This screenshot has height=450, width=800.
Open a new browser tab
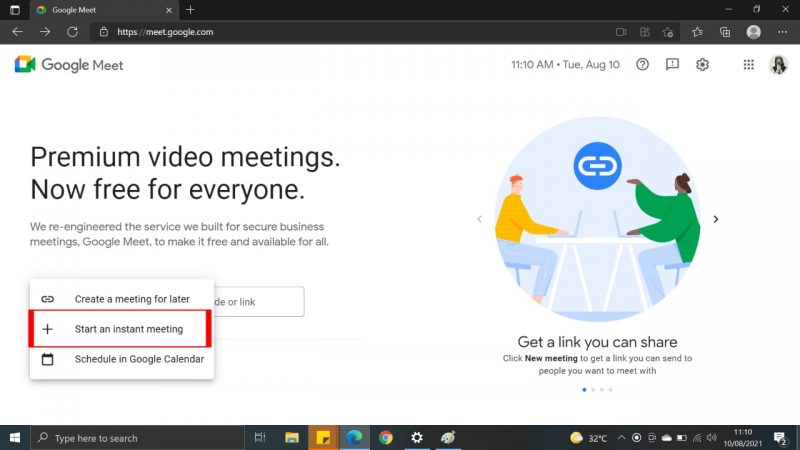(190, 10)
